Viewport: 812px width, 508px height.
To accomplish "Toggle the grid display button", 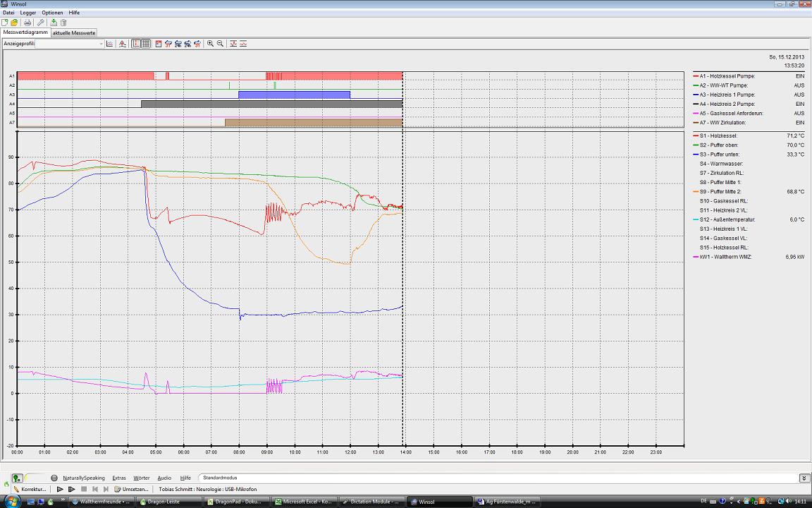I will pos(146,44).
